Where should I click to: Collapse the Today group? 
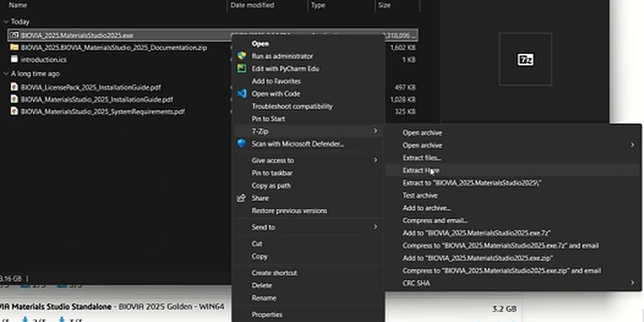6,21
